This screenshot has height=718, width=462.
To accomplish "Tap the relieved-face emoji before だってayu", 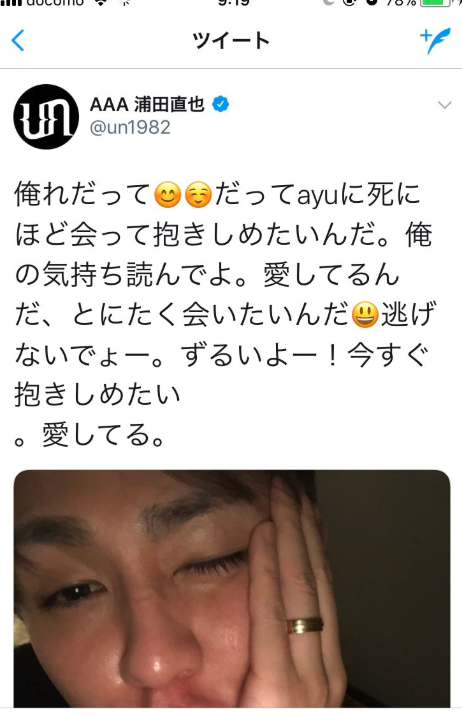I will [x=198, y=195].
